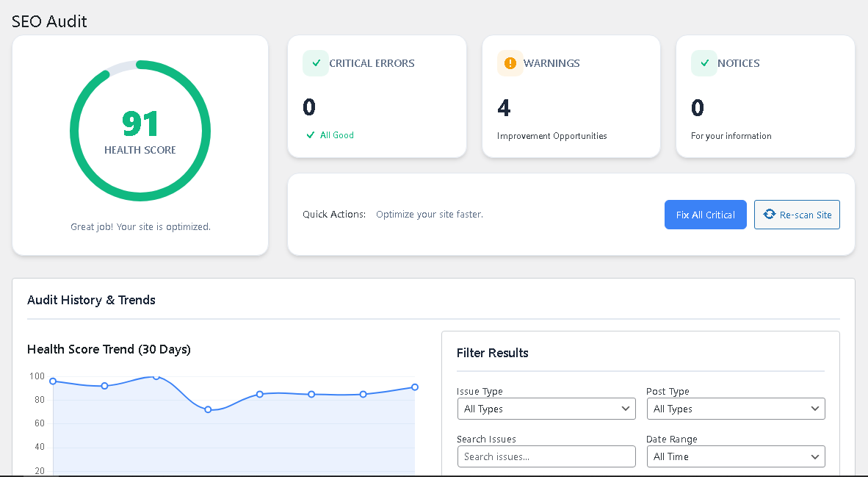Click the Warnings count showing 4
Viewport: 868px width, 477px height.
click(504, 107)
